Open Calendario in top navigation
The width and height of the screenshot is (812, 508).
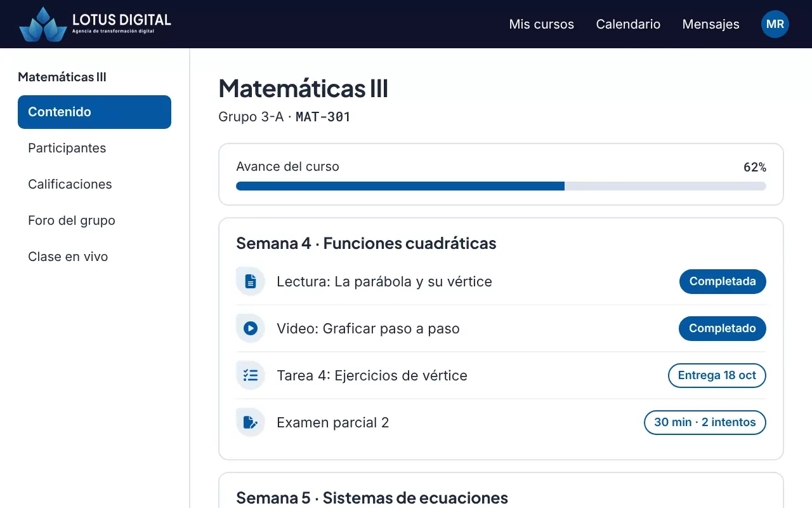tap(628, 24)
